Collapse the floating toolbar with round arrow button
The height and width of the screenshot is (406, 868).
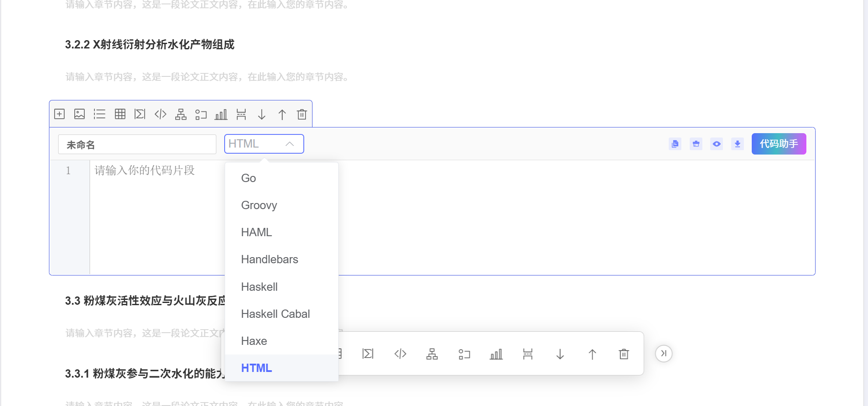[x=663, y=354]
